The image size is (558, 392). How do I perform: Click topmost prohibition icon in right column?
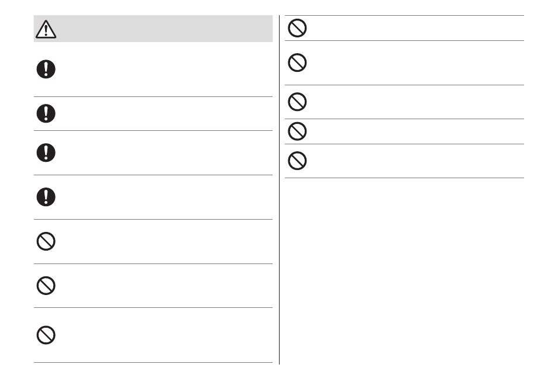[297, 28]
